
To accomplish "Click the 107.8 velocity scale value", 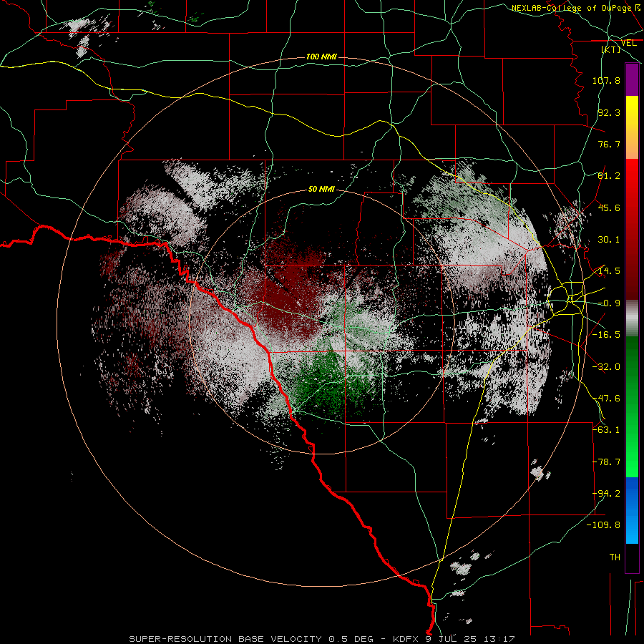I will coord(606,80).
